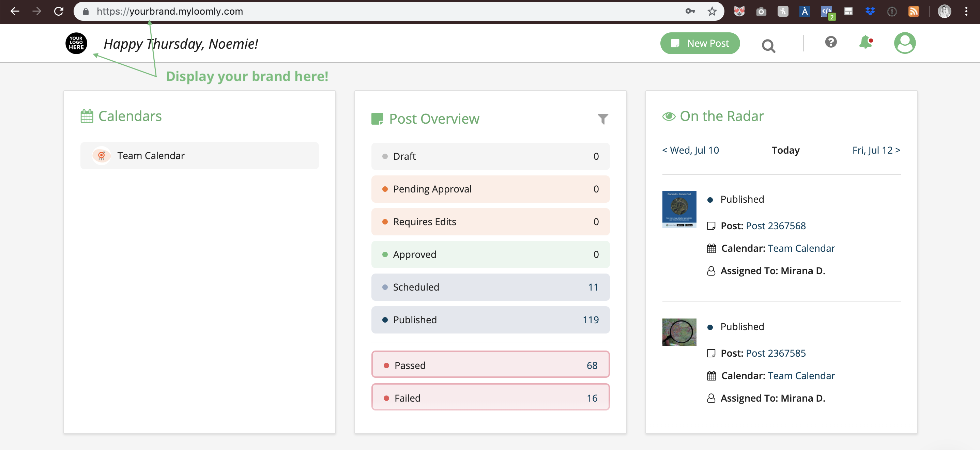Screen dimensions: 980x450
Task: Navigate forward to Fri, Jul 12
Action: point(876,150)
